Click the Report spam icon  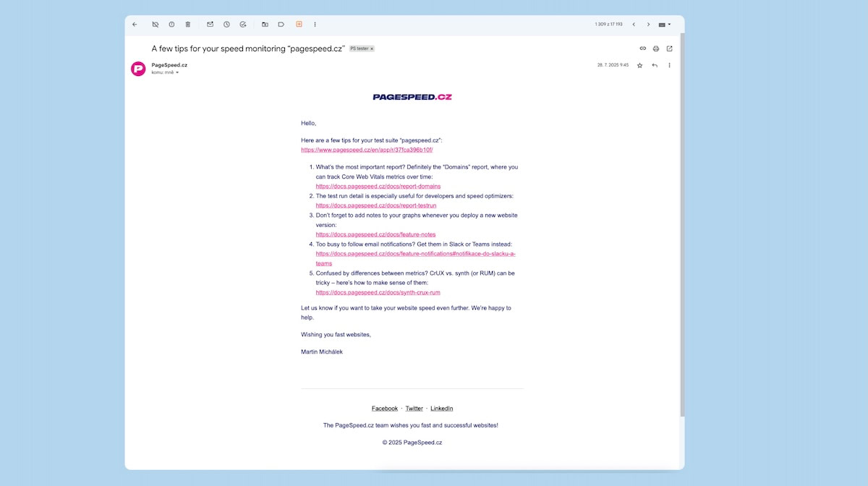(171, 25)
